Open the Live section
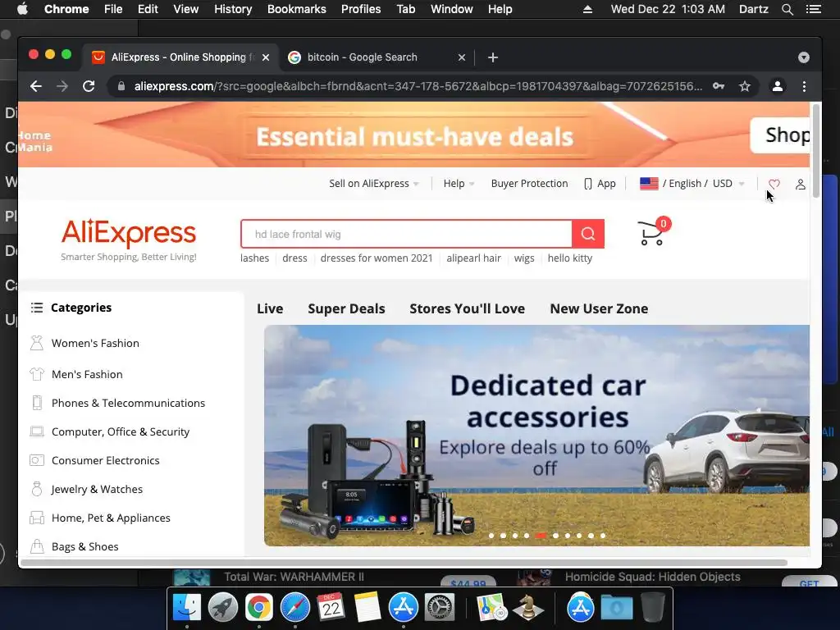 (x=270, y=308)
